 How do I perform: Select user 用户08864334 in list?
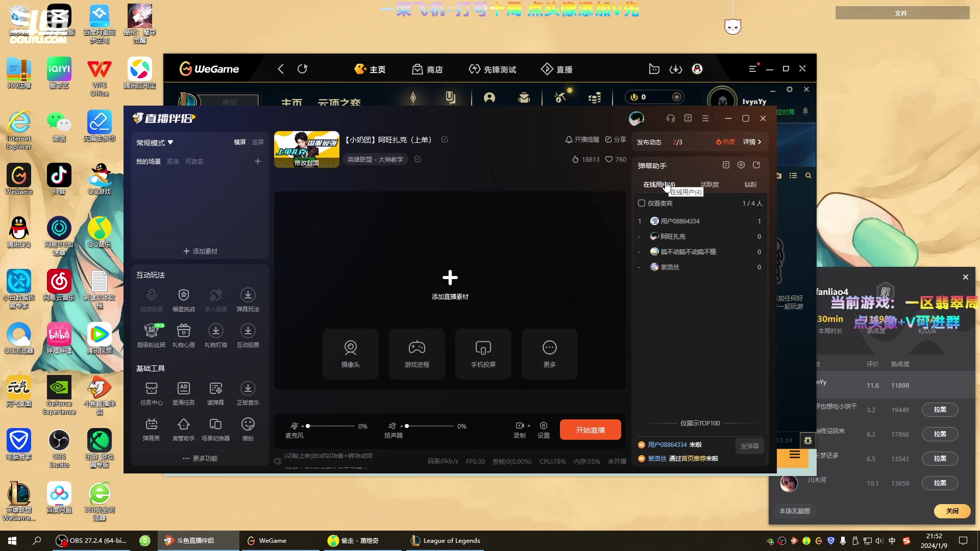click(700, 221)
